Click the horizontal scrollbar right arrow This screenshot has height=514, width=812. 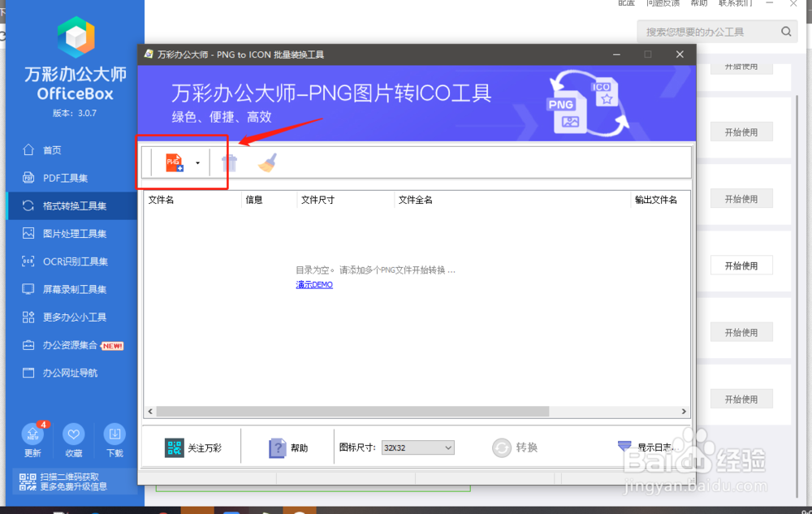[684, 412]
